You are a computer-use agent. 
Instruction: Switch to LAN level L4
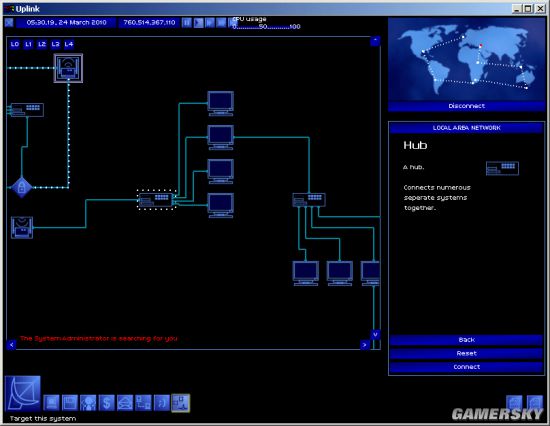[x=69, y=44]
